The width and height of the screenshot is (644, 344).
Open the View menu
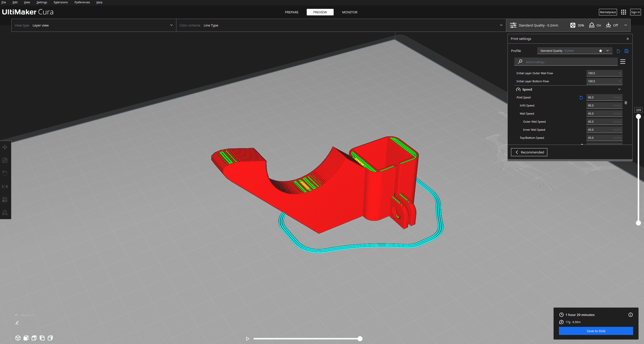click(27, 2)
